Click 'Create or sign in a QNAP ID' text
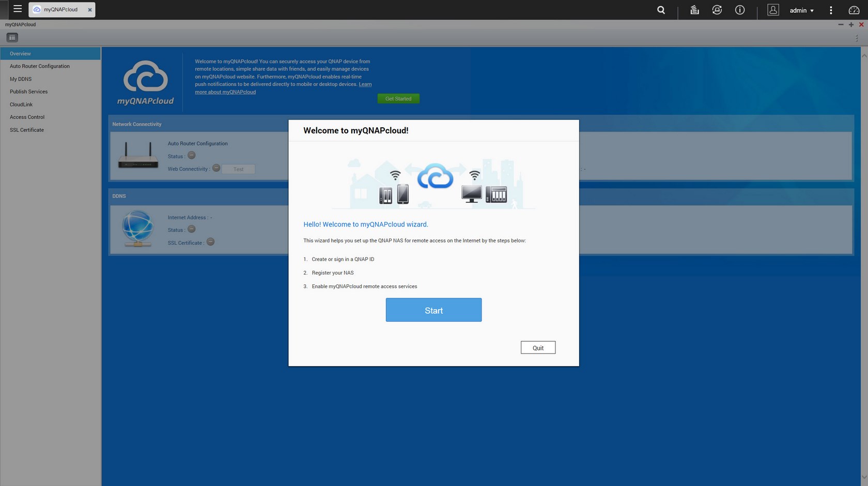The height and width of the screenshot is (486, 868). coord(343,259)
